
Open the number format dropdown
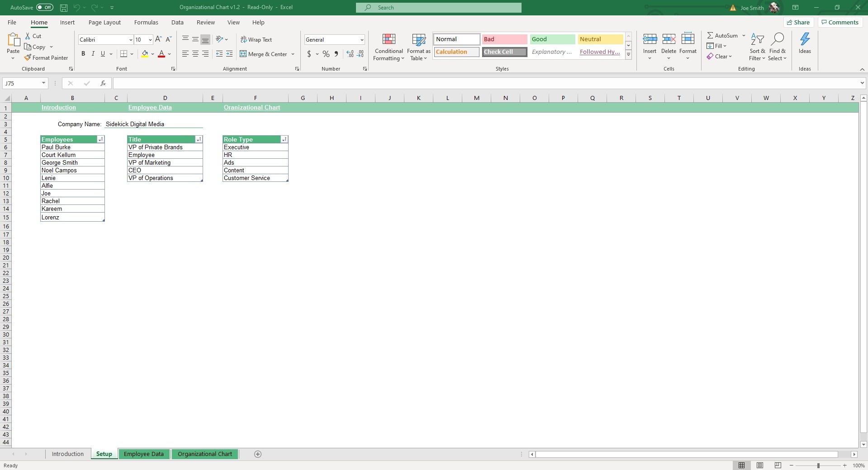(362, 40)
